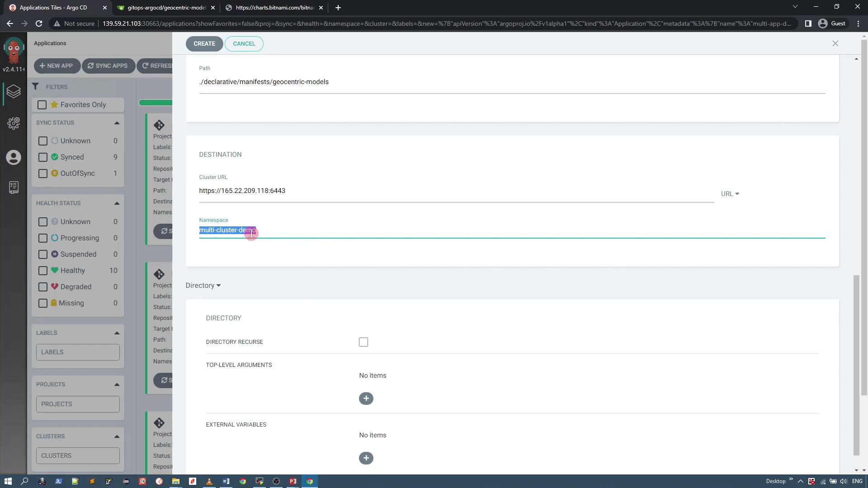Enable the Directory Recurse checkbox

pyautogui.click(x=363, y=342)
